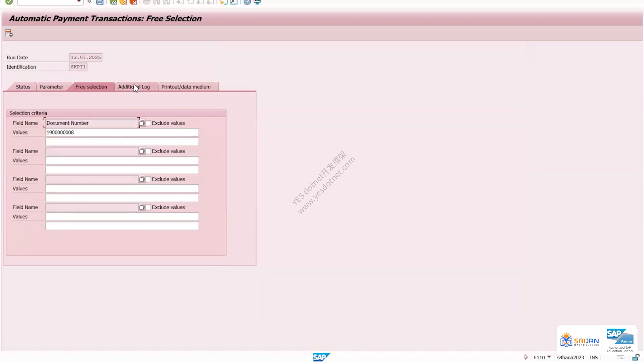This screenshot has height=362, width=644.
Task: Expand the command field dropdown arrow
Action: pos(79,2)
